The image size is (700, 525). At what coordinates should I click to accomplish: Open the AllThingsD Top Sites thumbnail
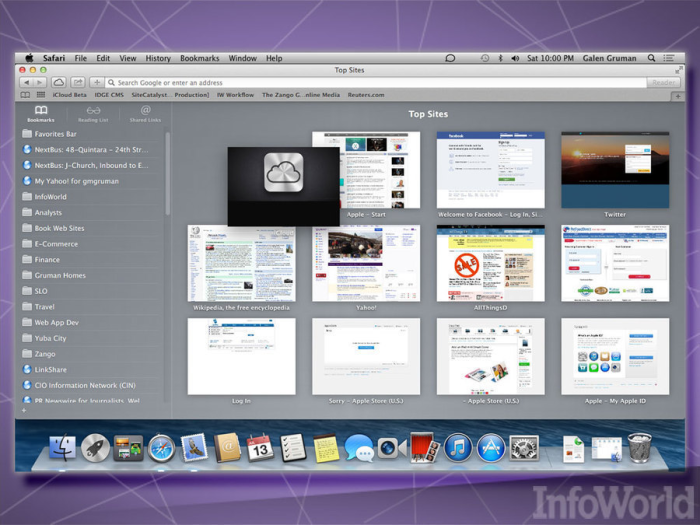pyautogui.click(x=490, y=263)
